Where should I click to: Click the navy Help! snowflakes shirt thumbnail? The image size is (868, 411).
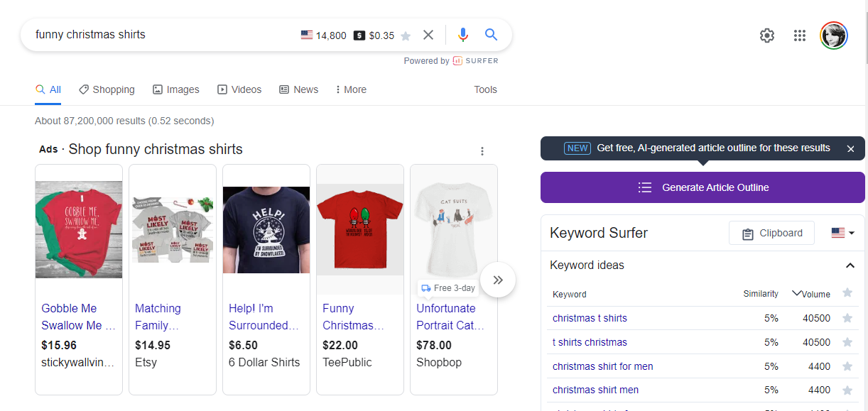[x=266, y=229]
